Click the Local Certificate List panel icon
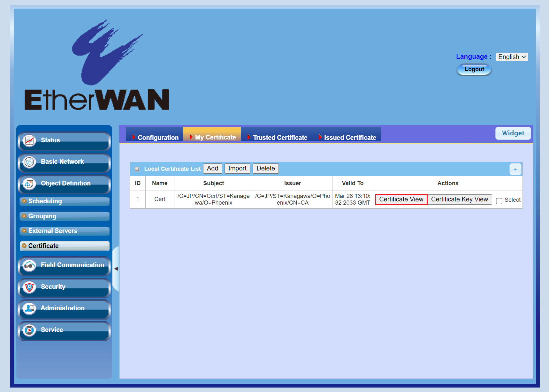This screenshot has width=549, height=392. [137, 169]
